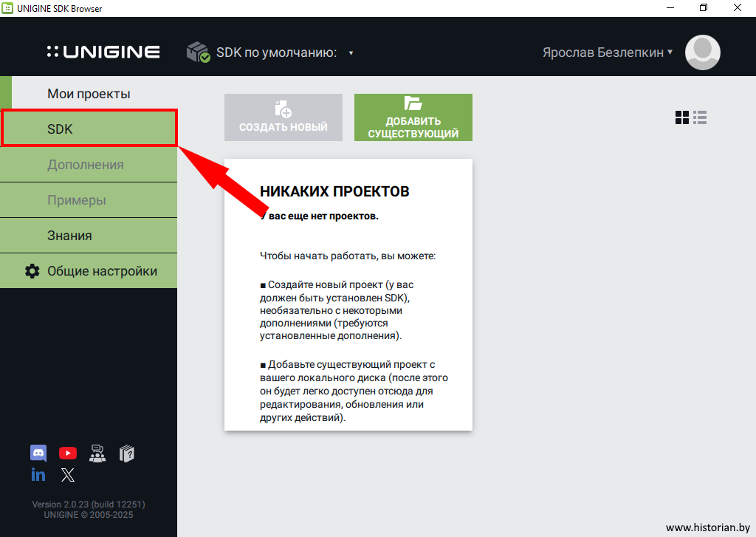Click the user avatar picture

point(702,52)
